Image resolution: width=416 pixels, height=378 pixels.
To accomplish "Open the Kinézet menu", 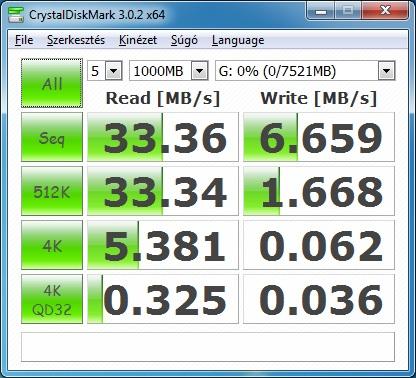I will 138,40.
